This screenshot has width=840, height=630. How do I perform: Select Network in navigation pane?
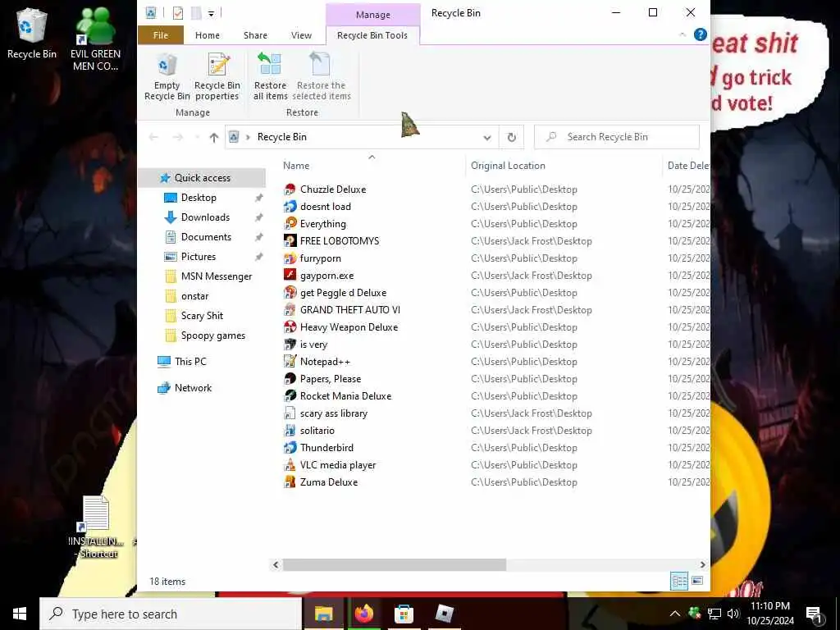point(193,388)
